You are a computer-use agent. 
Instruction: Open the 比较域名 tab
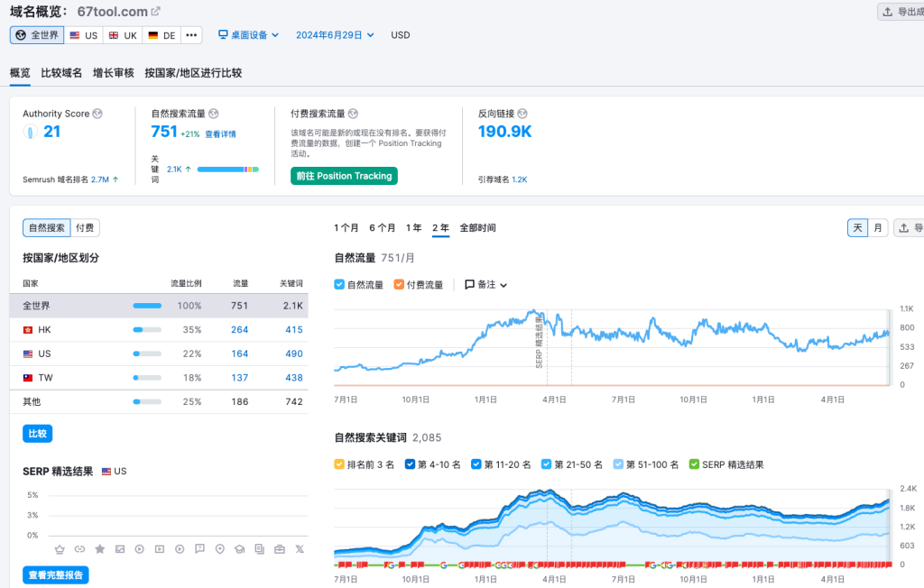(61, 73)
